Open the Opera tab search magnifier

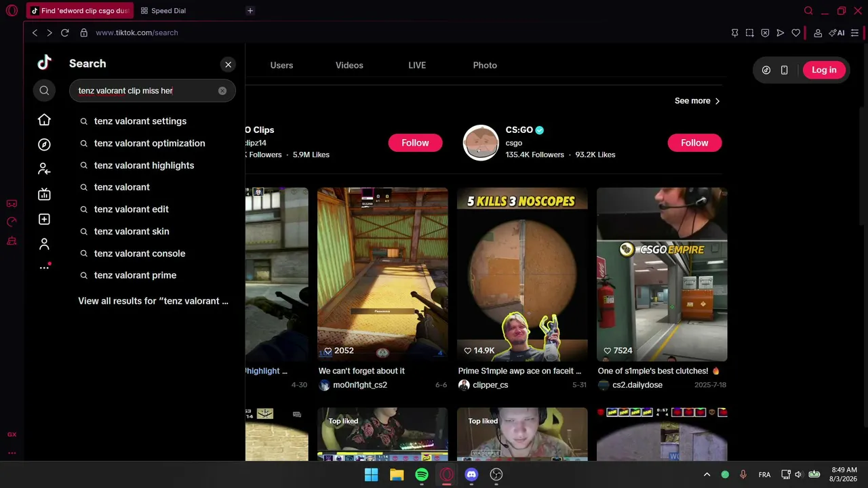[808, 11]
